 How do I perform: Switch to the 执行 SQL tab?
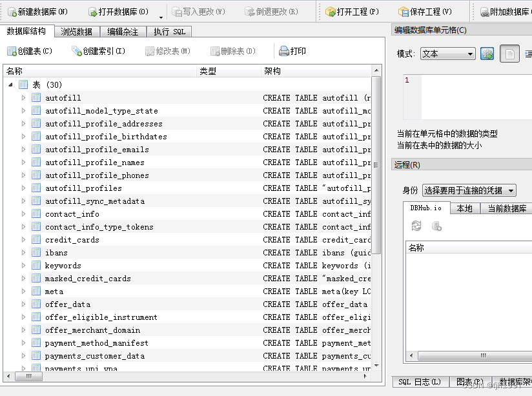[x=169, y=32]
